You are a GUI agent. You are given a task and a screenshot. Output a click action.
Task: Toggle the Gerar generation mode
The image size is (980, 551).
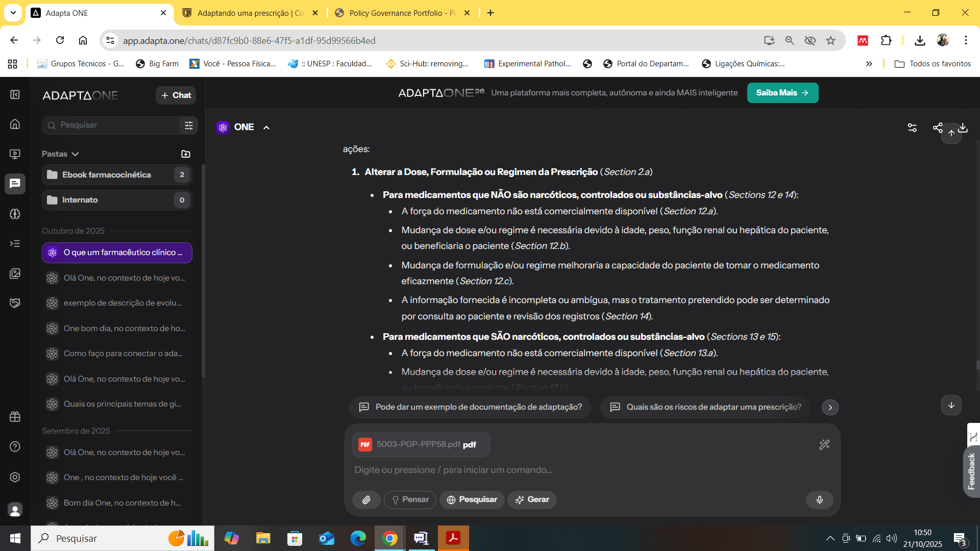tap(532, 500)
